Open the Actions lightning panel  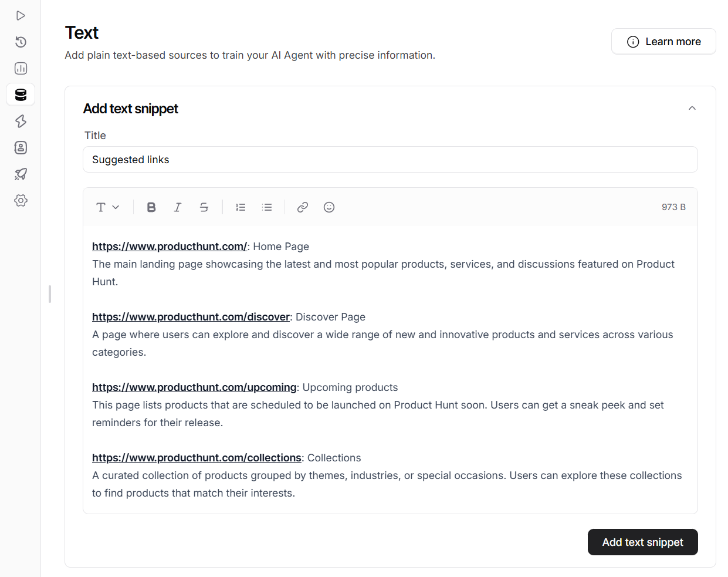(21, 121)
